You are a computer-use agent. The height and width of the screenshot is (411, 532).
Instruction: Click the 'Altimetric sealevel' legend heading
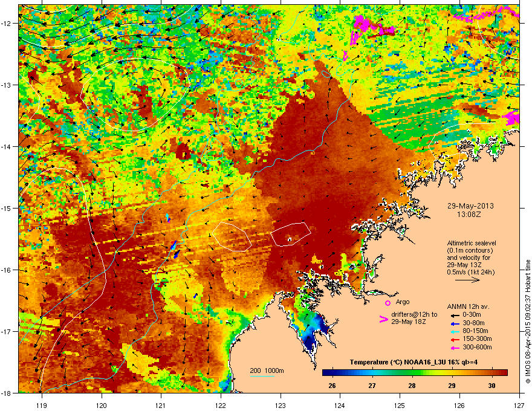point(472,243)
